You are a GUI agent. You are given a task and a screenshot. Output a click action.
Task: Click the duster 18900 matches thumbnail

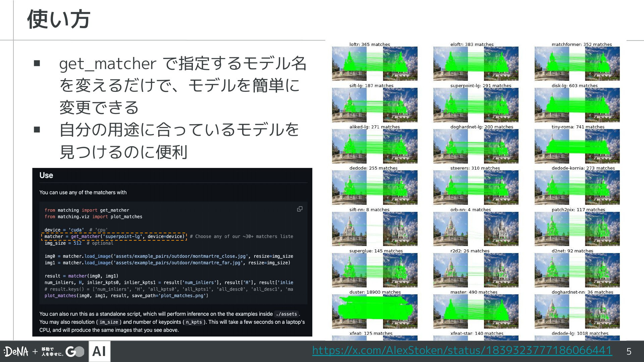[375, 311]
